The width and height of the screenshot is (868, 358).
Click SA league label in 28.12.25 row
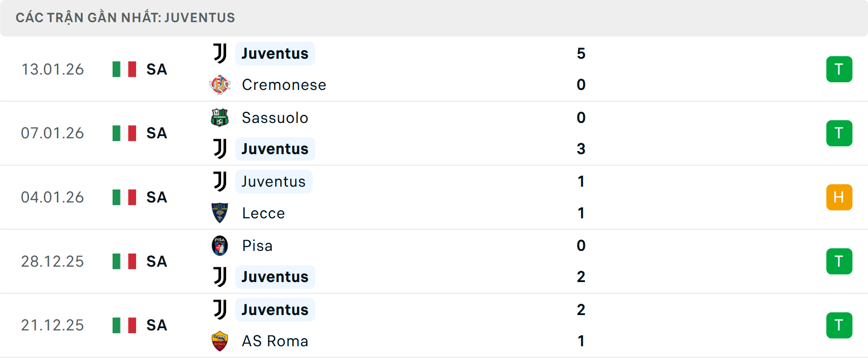[156, 261]
